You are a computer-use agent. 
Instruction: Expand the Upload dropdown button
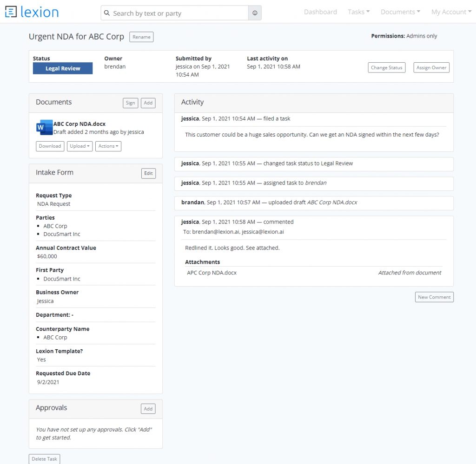point(80,146)
